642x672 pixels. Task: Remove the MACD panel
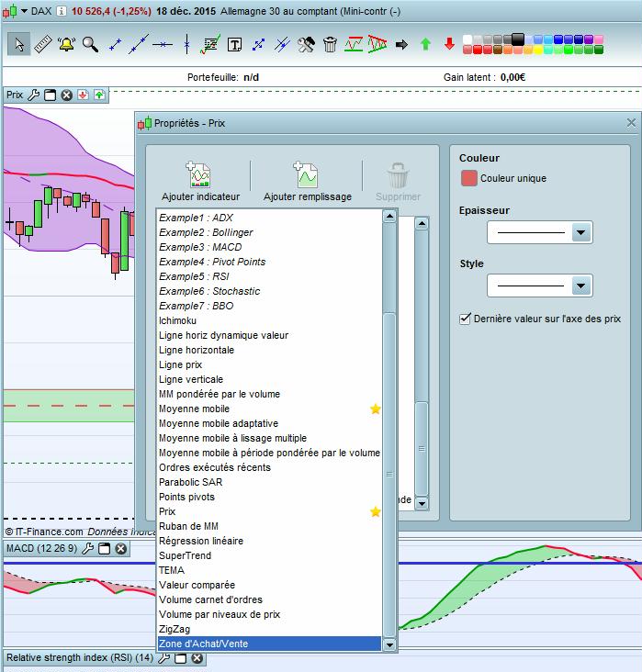point(121,548)
